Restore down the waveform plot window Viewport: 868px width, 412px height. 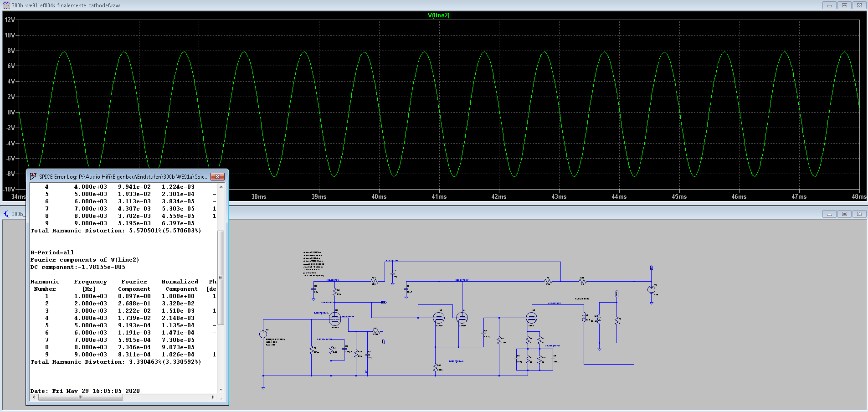tap(844, 5)
